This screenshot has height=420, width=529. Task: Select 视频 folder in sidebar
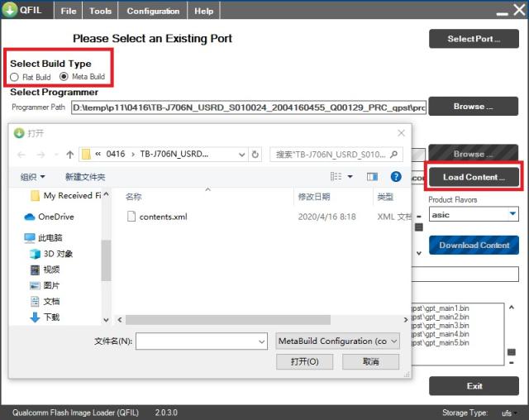click(x=45, y=270)
